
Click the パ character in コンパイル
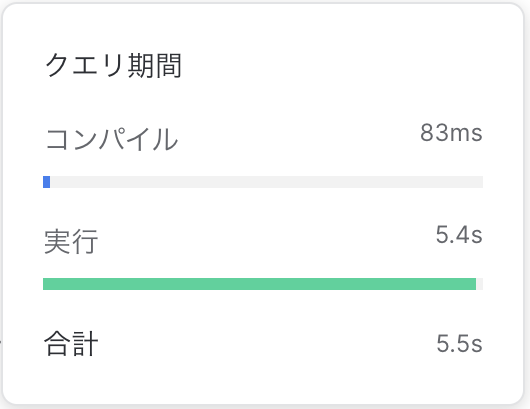(x=112, y=139)
